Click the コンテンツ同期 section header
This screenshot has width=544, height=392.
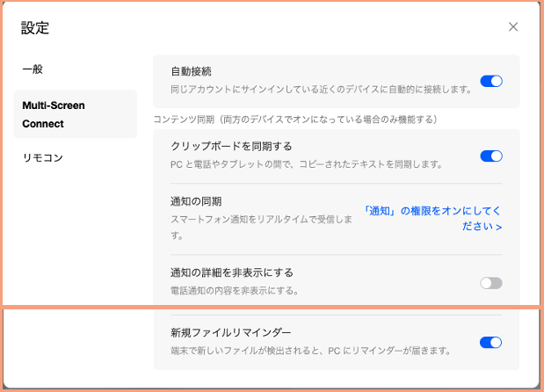(294, 119)
